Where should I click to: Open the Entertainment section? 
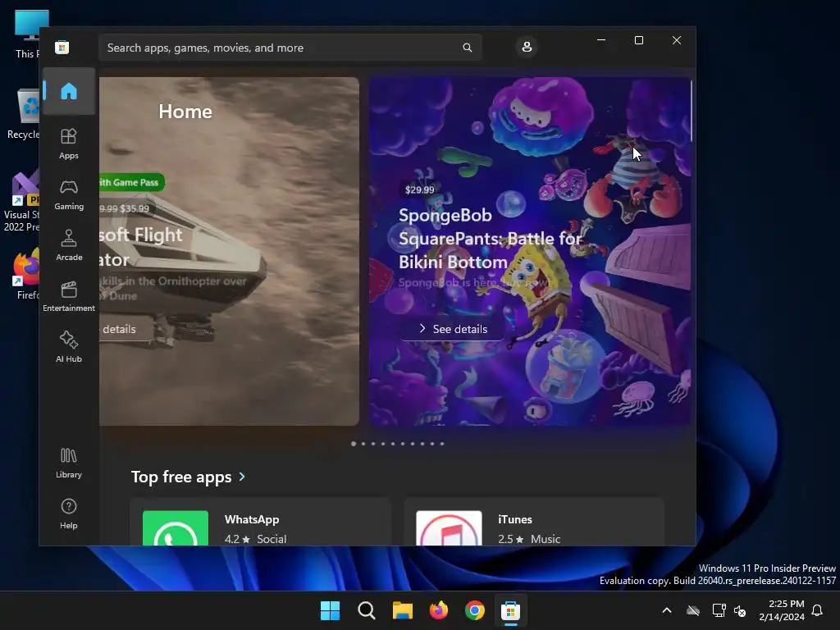(x=69, y=296)
